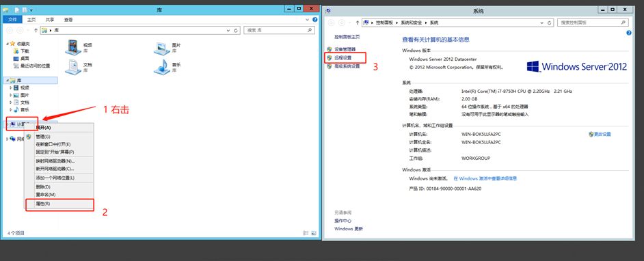Choose 添加一个网络位置(L) from context menu

(x=59, y=178)
